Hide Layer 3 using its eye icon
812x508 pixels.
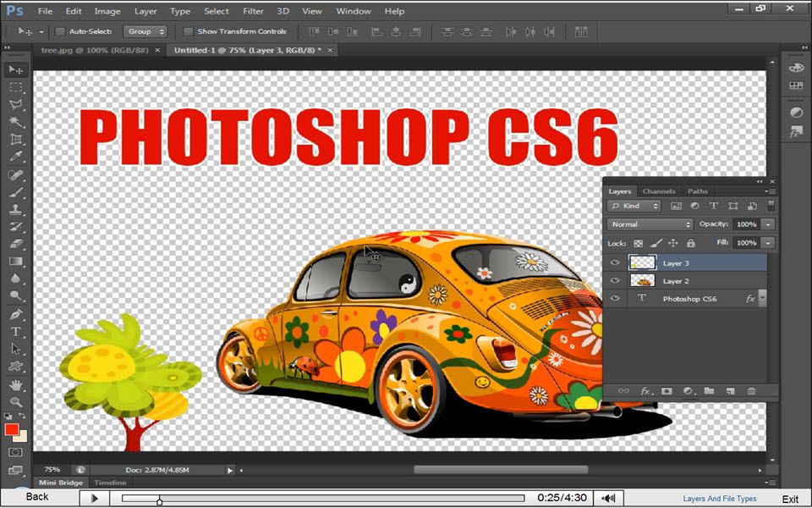point(615,262)
